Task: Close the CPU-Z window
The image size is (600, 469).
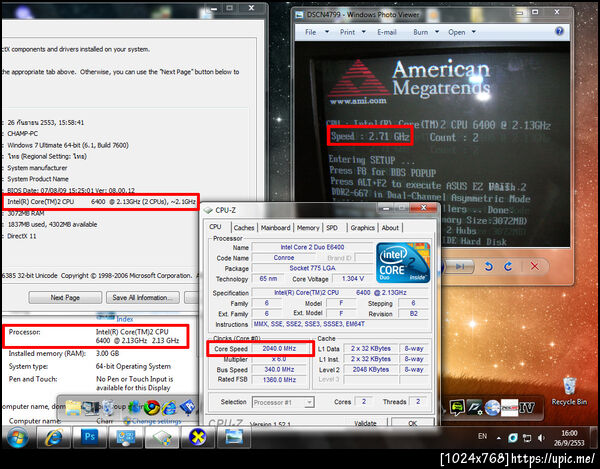Action: point(424,208)
